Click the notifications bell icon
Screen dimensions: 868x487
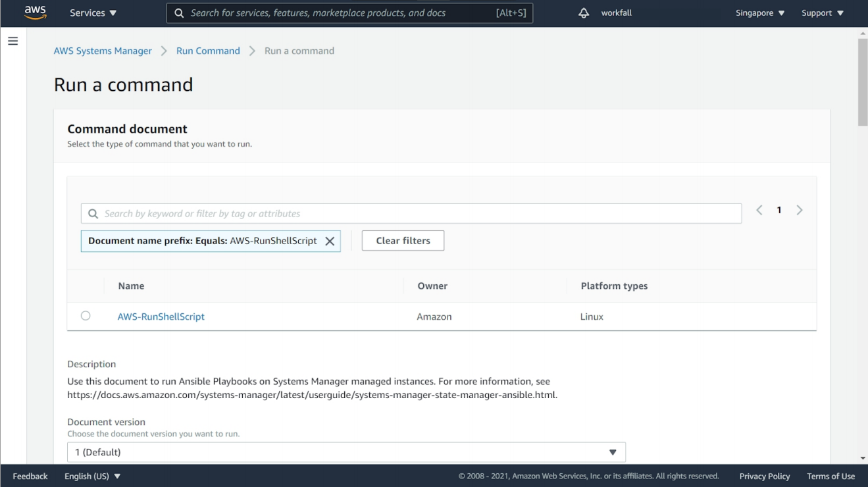tap(584, 13)
